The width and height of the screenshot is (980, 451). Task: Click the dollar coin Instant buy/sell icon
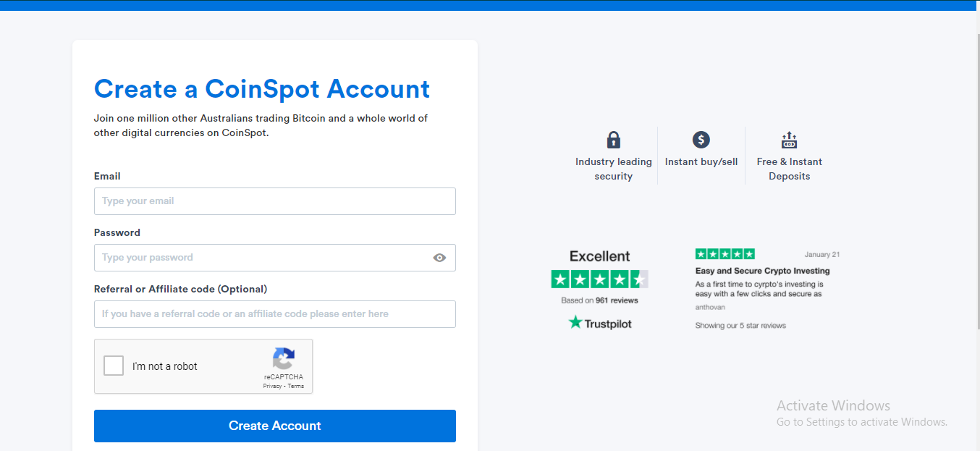pyautogui.click(x=701, y=140)
